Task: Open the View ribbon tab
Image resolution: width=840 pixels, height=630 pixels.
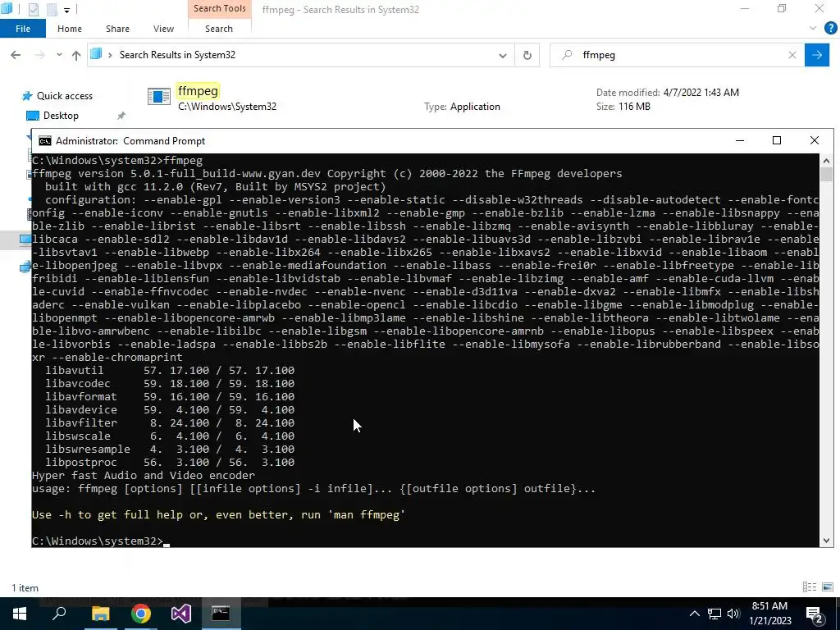Action: (x=163, y=29)
